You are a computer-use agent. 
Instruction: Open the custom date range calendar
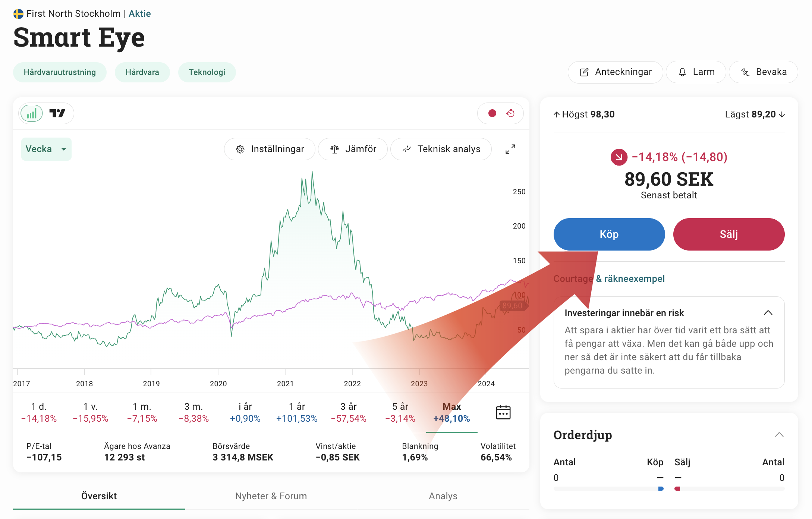tap(503, 412)
